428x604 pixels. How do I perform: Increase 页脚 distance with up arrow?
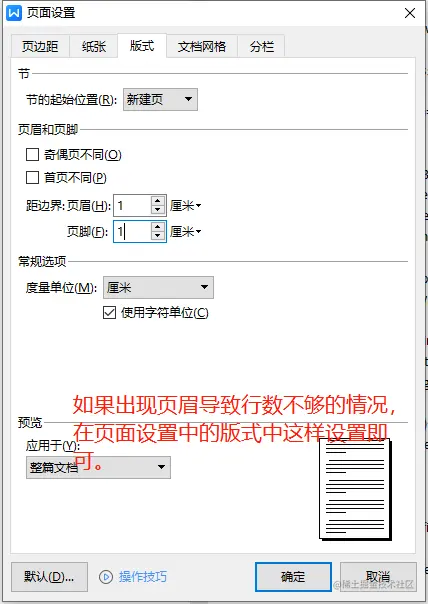tap(158, 227)
